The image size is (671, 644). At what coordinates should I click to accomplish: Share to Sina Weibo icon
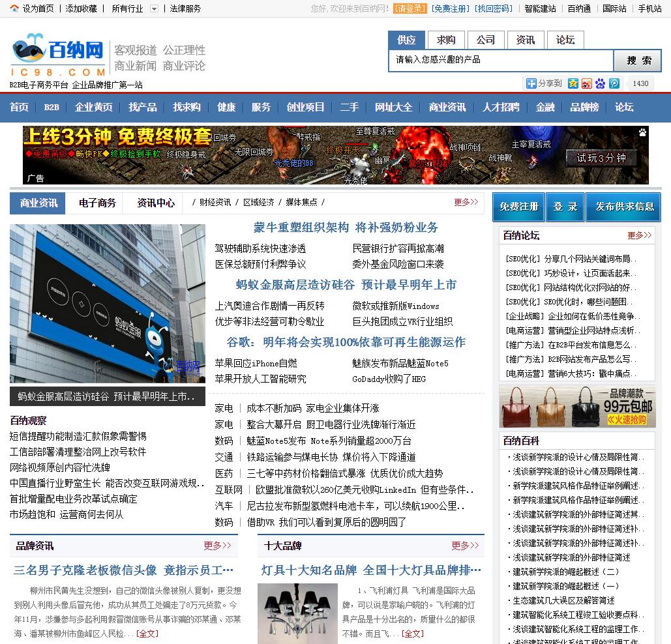587,83
